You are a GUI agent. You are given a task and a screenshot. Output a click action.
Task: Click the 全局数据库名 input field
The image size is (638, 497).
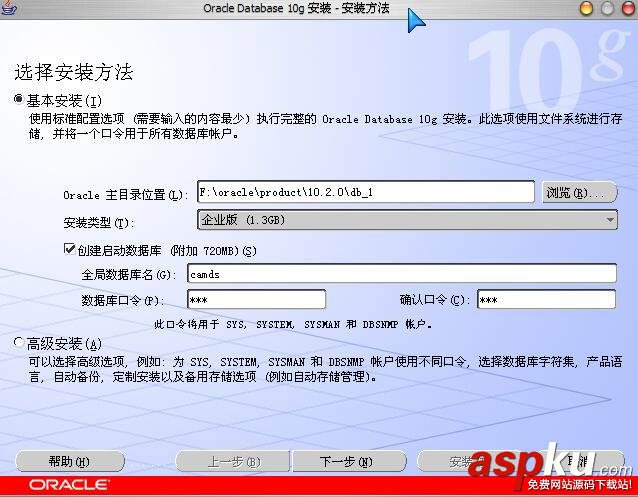pos(402,274)
